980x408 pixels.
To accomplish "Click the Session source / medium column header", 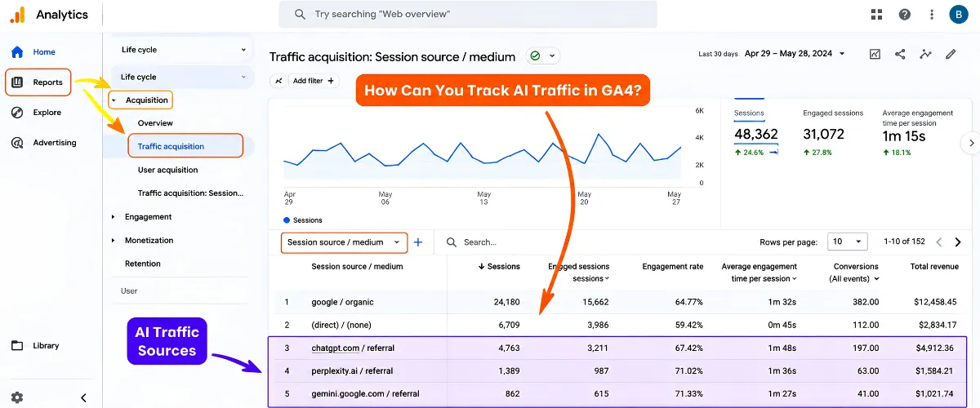I will tap(357, 266).
